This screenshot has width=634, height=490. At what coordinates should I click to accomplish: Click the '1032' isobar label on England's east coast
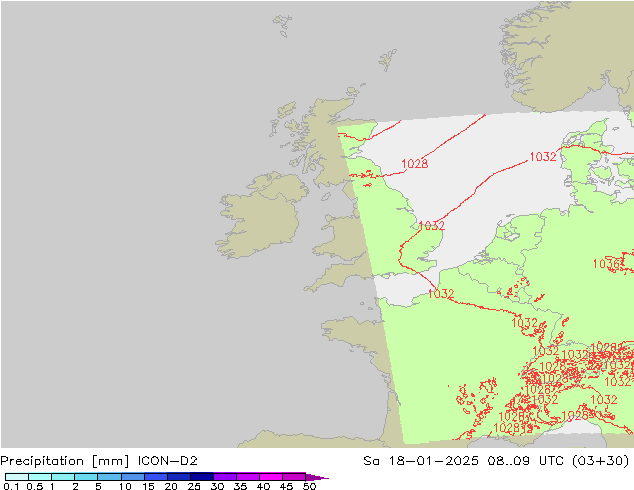coord(431,226)
